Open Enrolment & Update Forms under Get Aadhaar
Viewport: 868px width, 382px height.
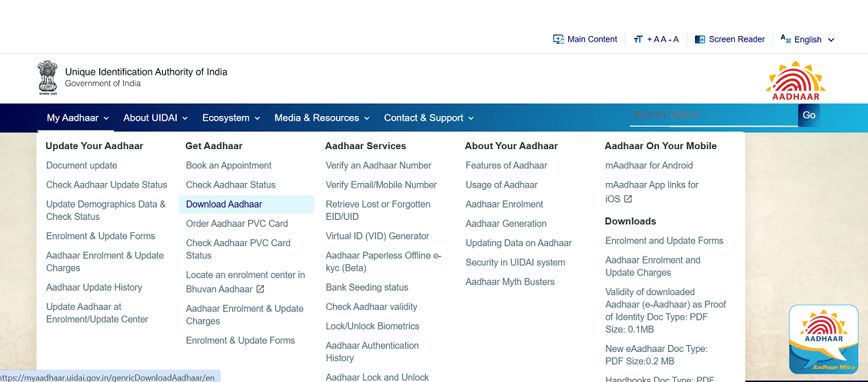click(240, 340)
